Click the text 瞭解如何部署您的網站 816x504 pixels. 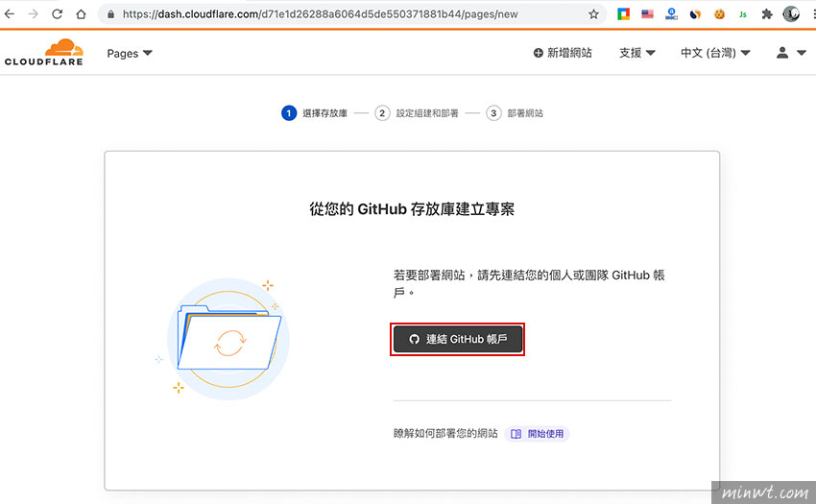pyautogui.click(x=445, y=433)
